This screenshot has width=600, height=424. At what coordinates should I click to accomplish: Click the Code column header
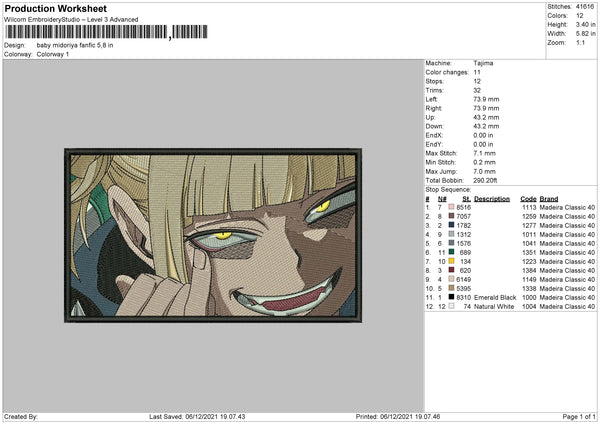pyautogui.click(x=528, y=199)
